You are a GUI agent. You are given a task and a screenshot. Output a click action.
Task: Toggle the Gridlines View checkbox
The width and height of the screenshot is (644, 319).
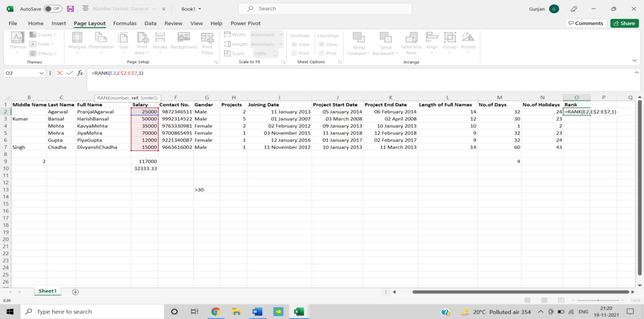tap(294, 44)
